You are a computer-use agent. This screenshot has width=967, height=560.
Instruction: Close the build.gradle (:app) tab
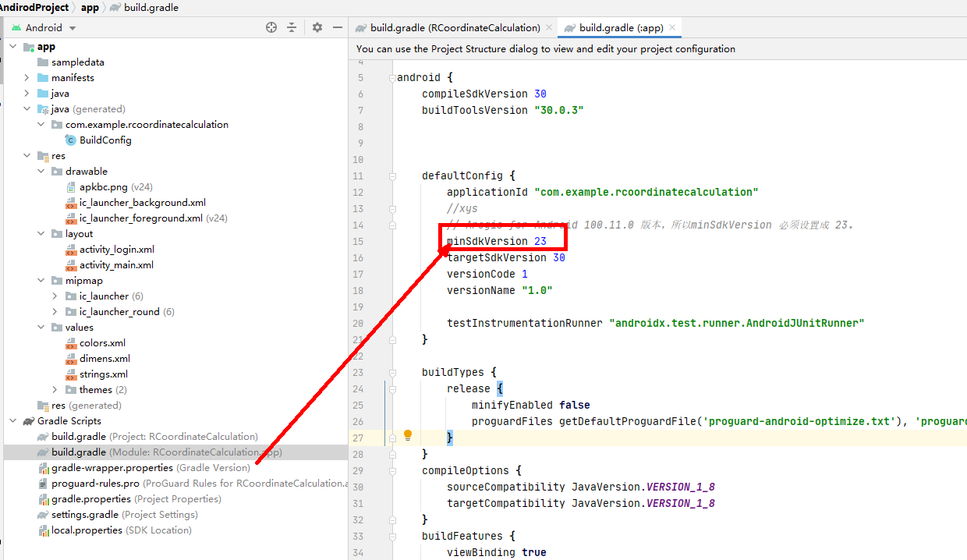coord(673,27)
